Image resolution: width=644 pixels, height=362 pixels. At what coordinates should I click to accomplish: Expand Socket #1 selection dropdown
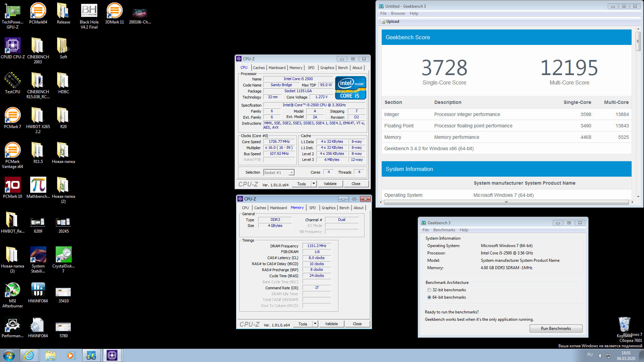point(291,173)
